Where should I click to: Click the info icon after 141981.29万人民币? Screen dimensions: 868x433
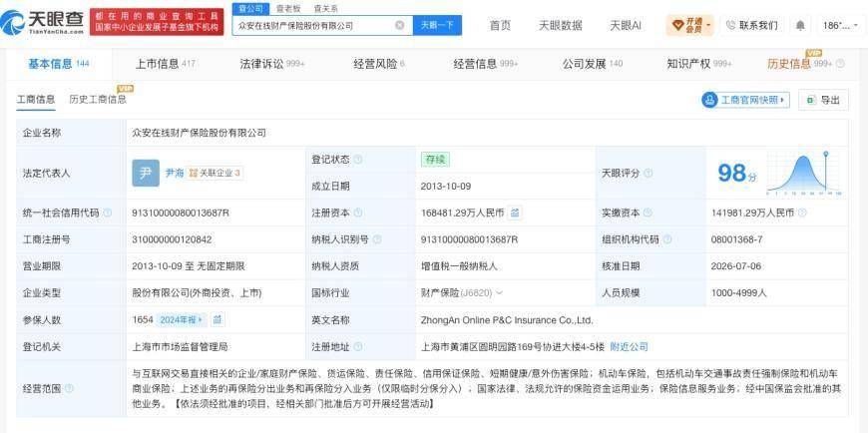pyautogui.click(x=802, y=213)
